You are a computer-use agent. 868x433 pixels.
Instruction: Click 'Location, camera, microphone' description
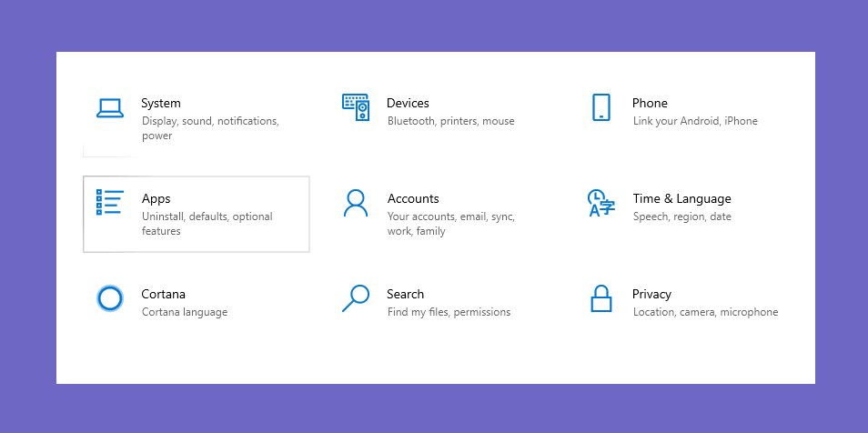point(706,312)
